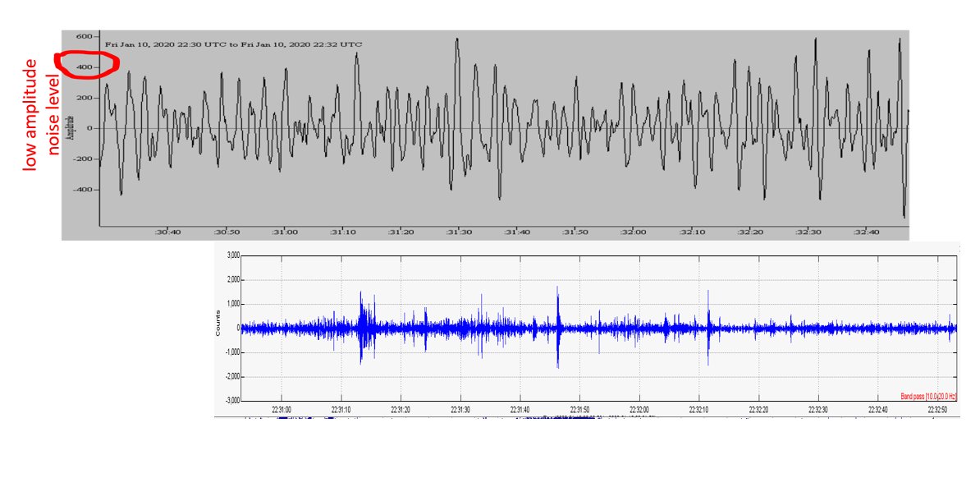
Task: Click the '22:31:50' time label on blue chart
Action: pos(580,410)
